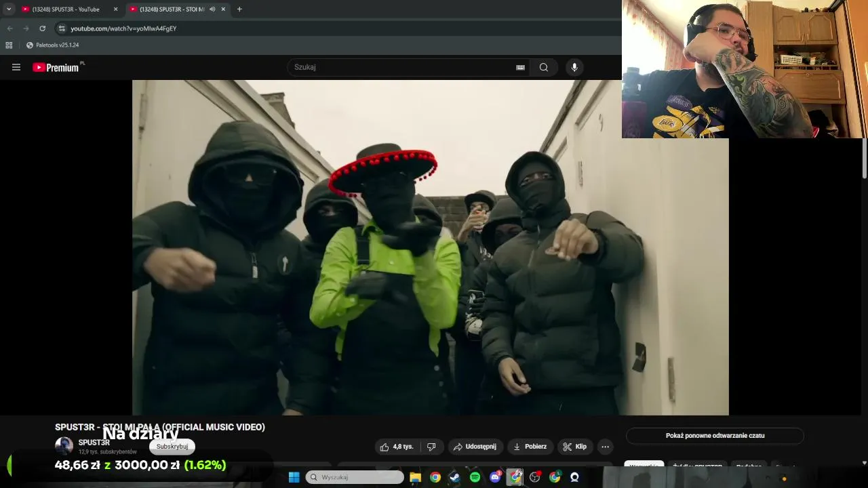
Task: Dislike the video with thumbs down
Action: pyautogui.click(x=431, y=447)
